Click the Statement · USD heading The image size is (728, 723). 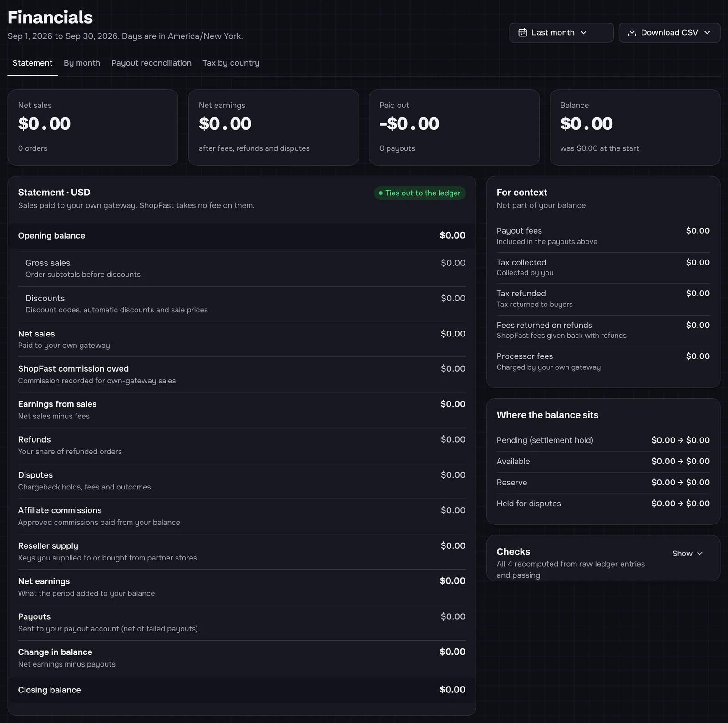(x=54, y=193)
